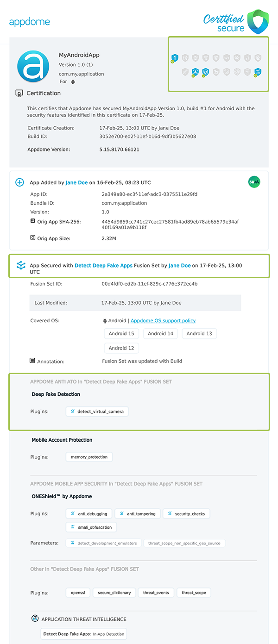The height and width of the screenshot is (644, 278).
Task: Expand the App Added plus icon
Action: pos(20,182)
